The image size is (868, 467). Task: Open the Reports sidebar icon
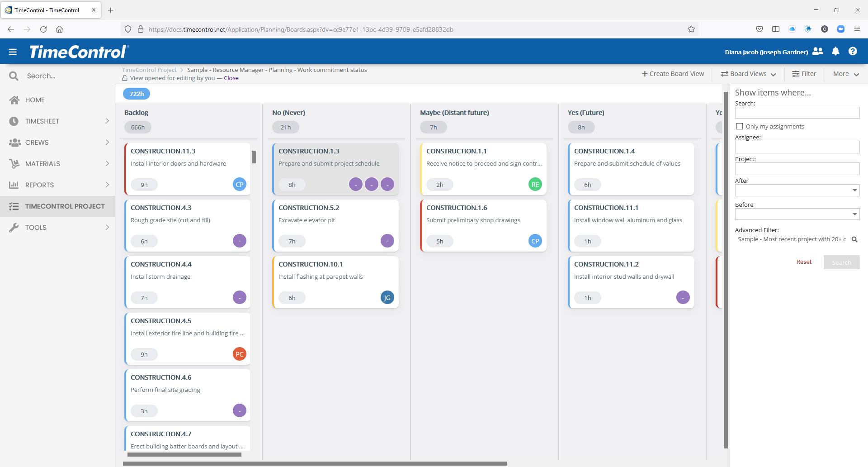point(14,185)
